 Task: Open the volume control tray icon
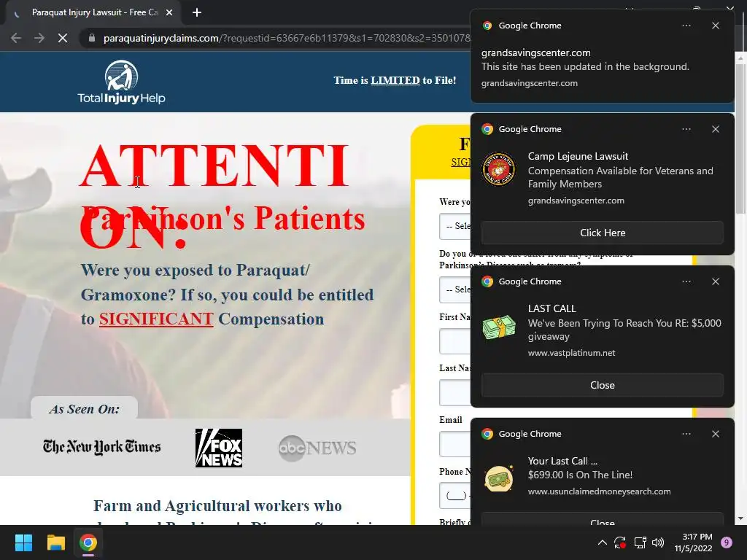[x=658, y=542]
